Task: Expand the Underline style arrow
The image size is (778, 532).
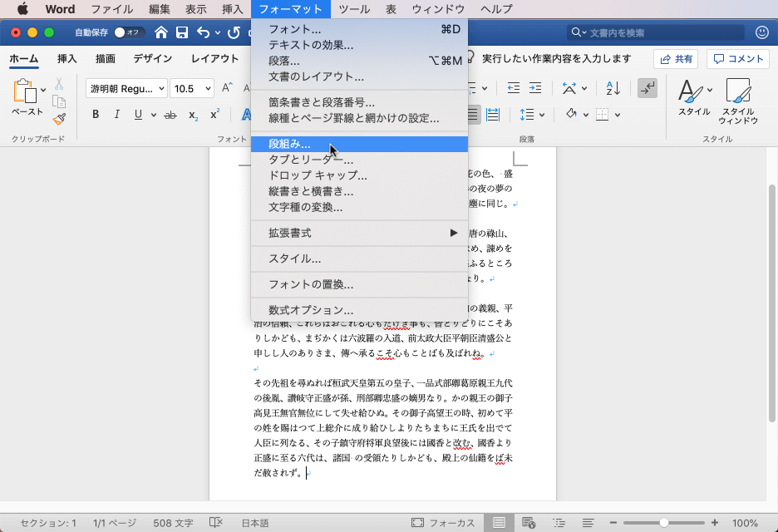Action: point(154,116)
